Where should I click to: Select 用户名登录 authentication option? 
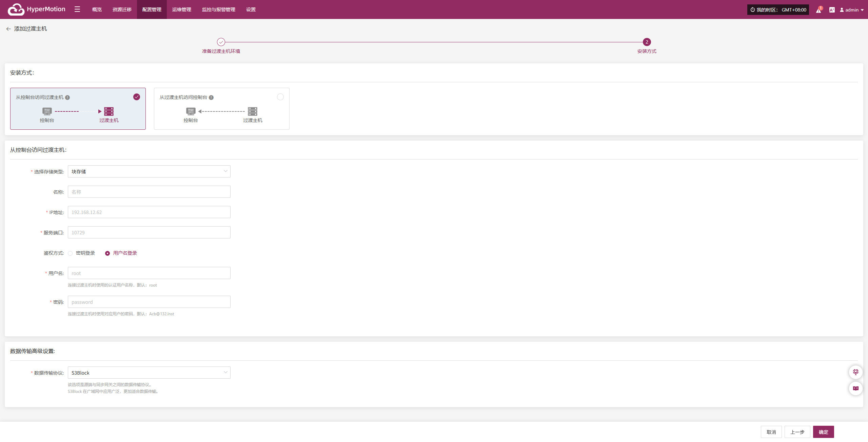click(x=107, y=253)
